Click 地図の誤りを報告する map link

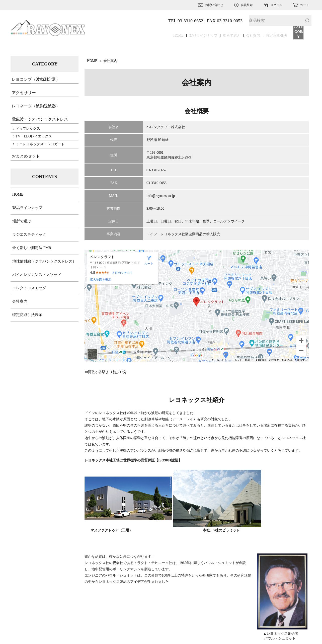(x=294, y=360)
